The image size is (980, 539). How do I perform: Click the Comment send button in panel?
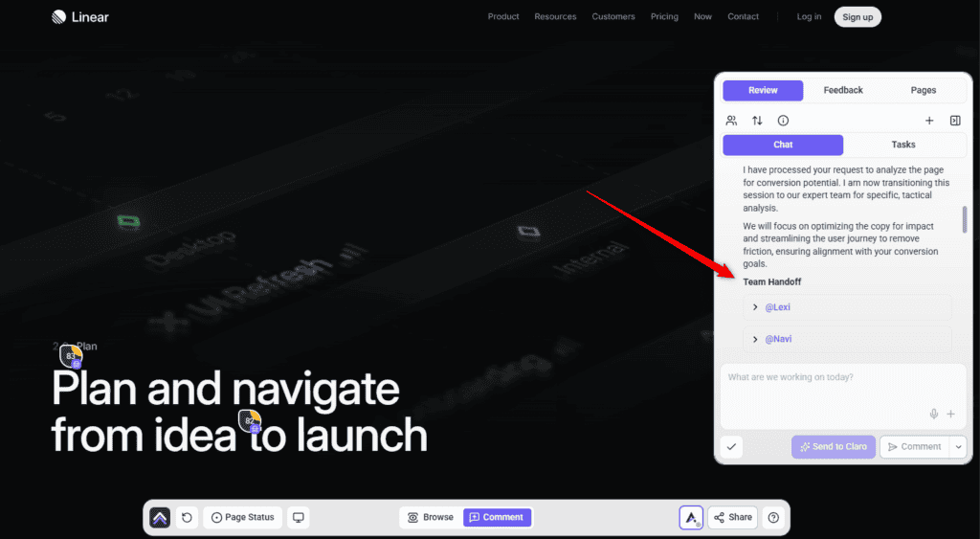(x=914, y=446)
